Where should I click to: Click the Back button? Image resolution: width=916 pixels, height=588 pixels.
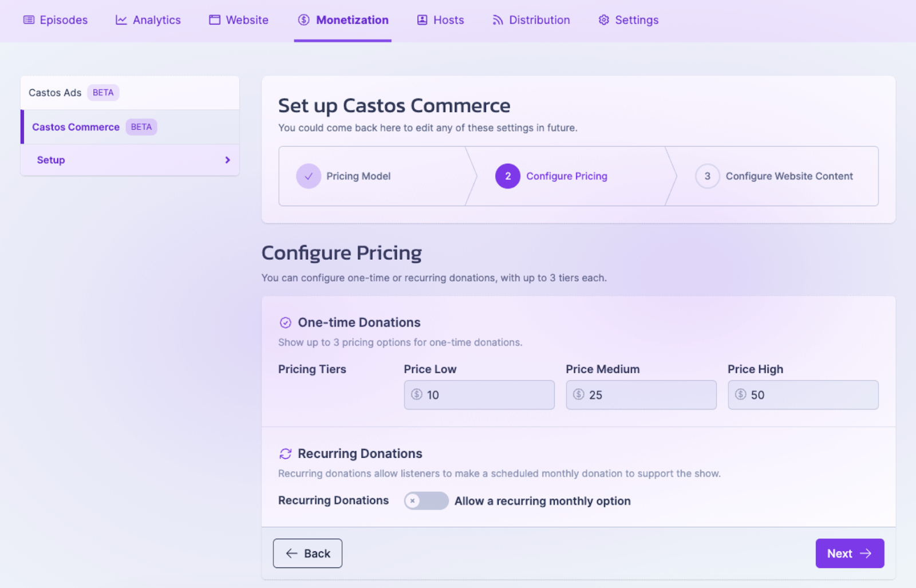point(307,553)
